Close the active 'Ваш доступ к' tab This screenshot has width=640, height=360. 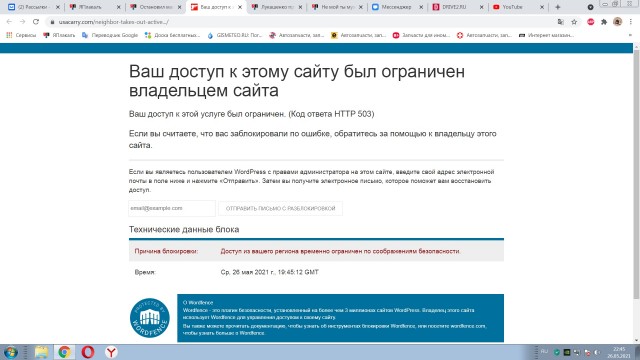pyautogui.click(x=240, y=7)
